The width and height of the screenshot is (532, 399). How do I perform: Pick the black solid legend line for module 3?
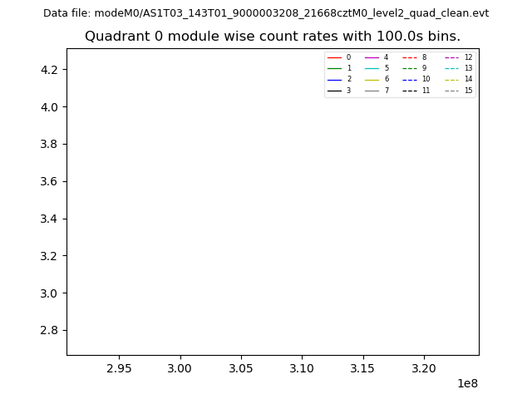(334, 91)
